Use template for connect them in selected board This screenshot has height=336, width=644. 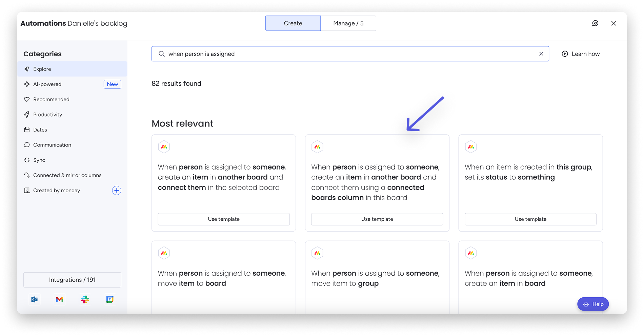(224, 219)
